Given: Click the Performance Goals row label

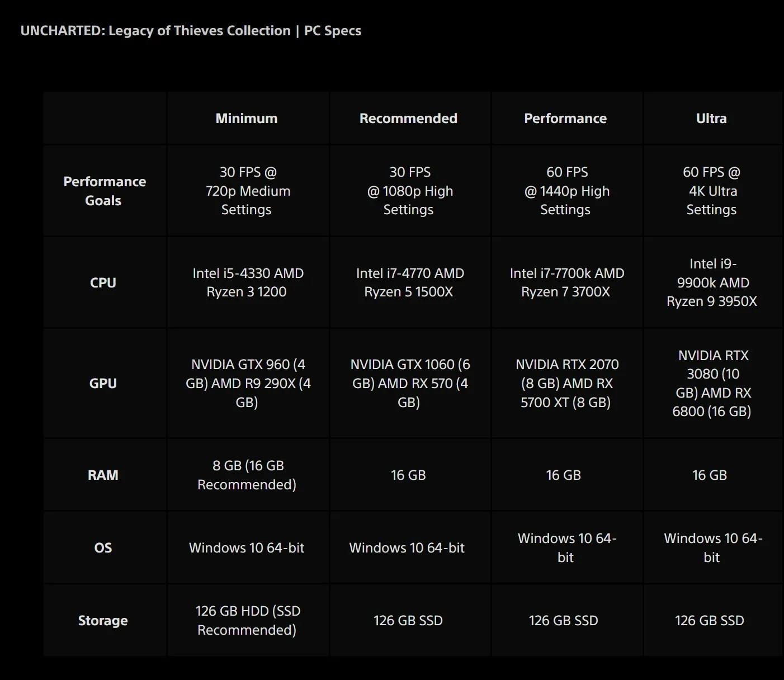Looking at the screenshot, I should point(104,191).
